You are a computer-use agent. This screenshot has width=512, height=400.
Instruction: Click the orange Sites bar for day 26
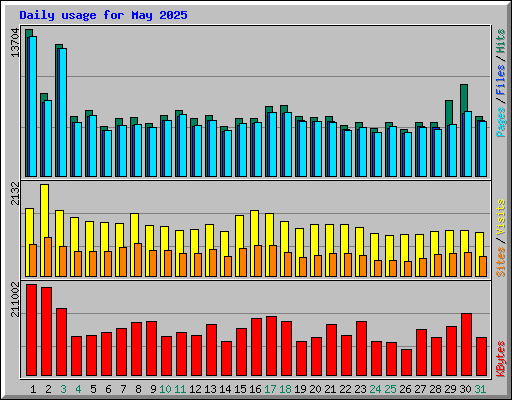tap(408, 269)
